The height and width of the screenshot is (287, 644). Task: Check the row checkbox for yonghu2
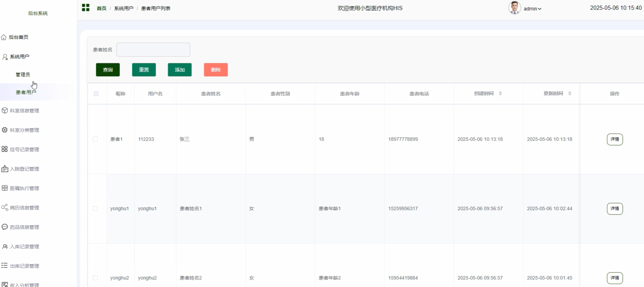point(95,278)
